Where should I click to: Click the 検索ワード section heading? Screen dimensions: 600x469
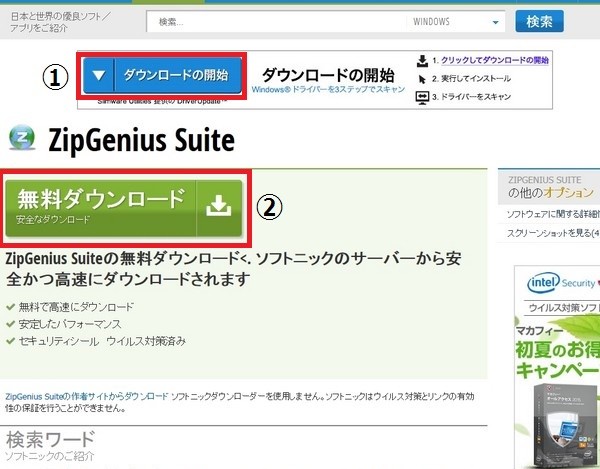[50, 440]
